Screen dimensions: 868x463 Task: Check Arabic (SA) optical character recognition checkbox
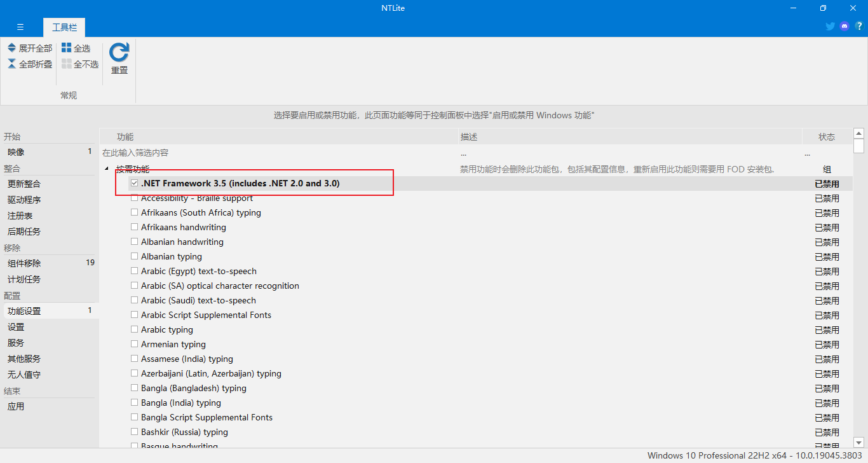(134, 286)
